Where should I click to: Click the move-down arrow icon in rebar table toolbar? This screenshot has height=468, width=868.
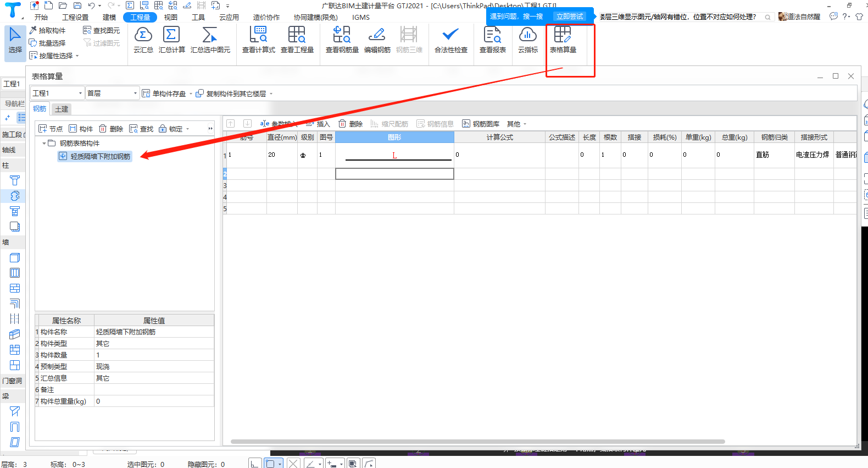247,124
